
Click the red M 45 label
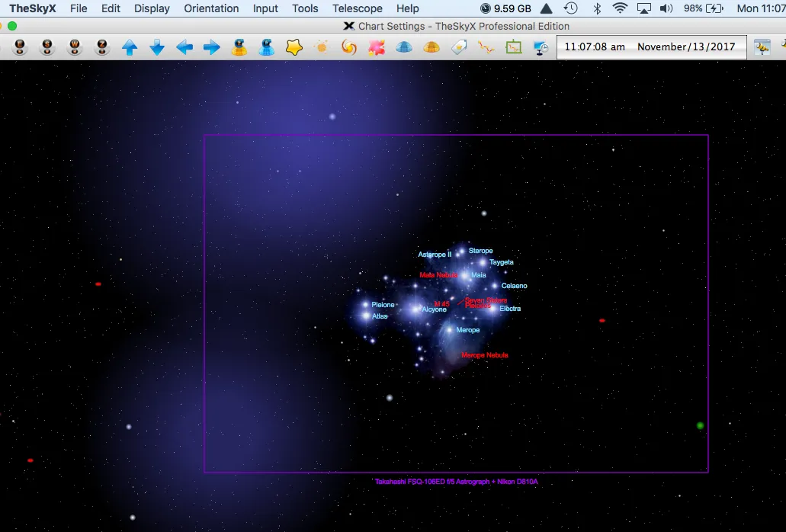[x=441, y=304]
